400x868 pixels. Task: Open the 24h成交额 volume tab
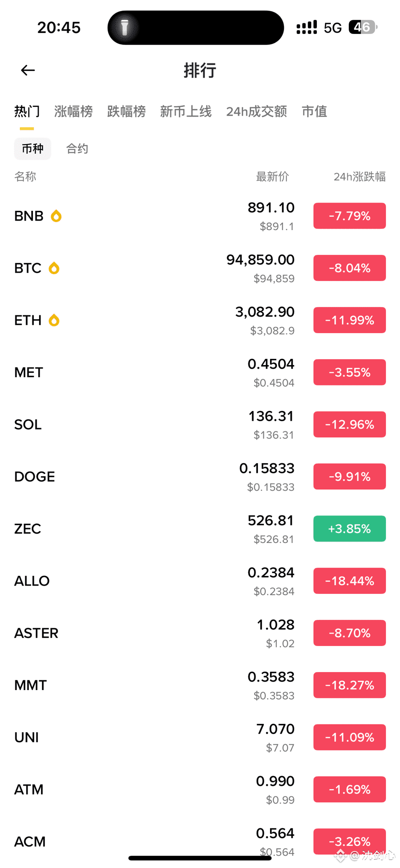[x=257, y=112]
